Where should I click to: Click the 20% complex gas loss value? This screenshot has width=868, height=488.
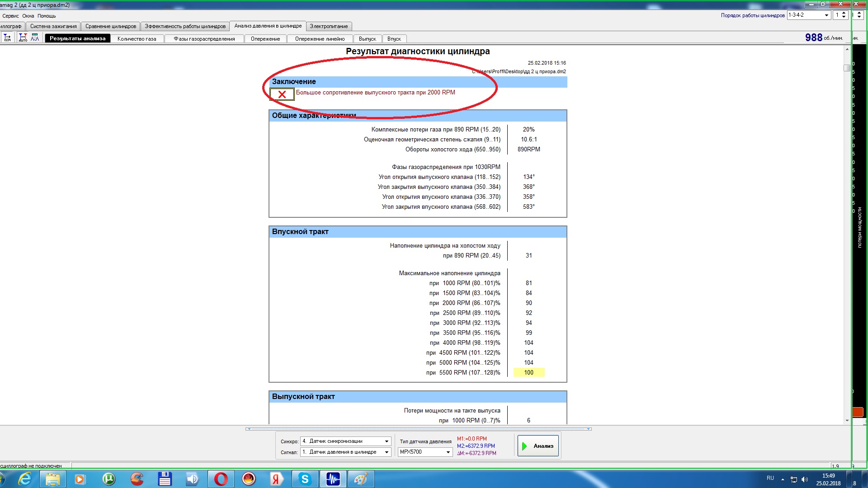pos(529,130)
